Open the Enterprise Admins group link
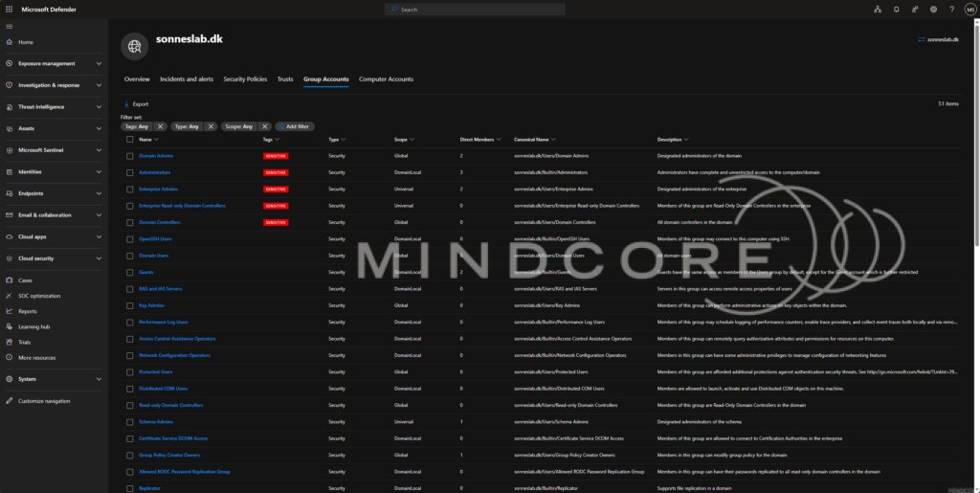This screenshot has width=980, height=493. 158,189
